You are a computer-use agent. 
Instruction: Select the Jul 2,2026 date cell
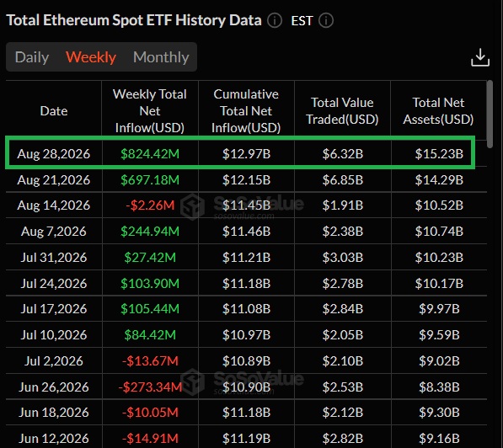(x=54, y=361)
